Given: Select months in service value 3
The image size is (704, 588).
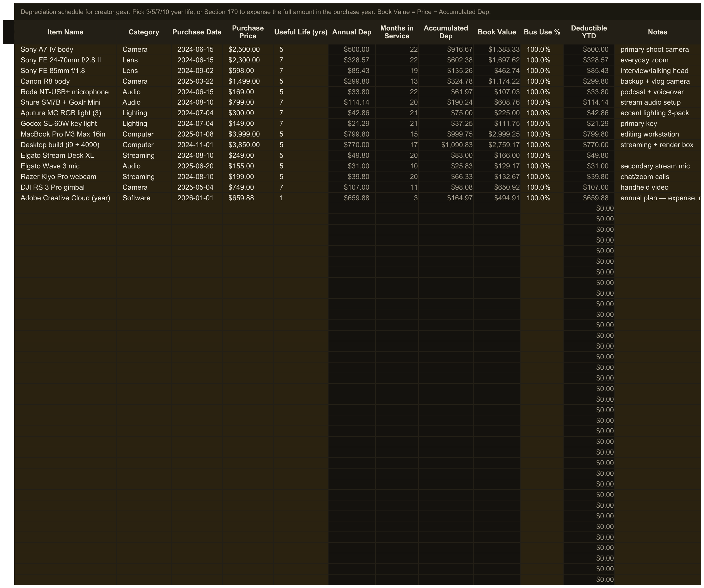Looking at the screenshot, I should tap(397, 198).
